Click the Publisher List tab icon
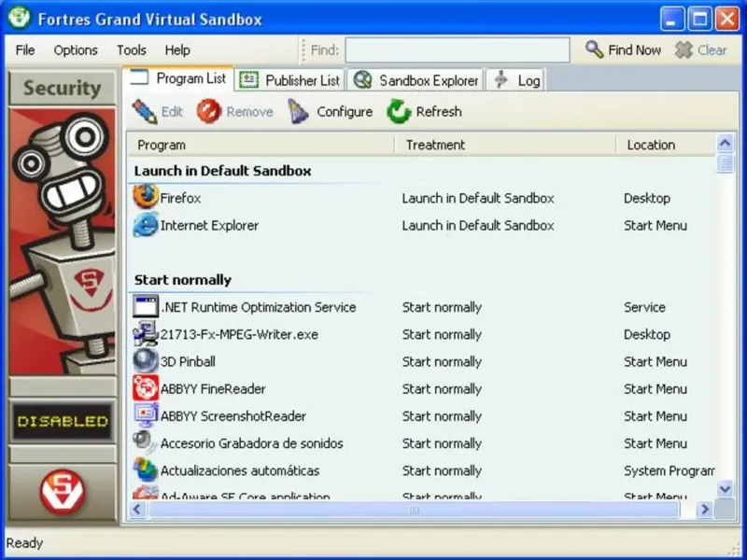The image size is (747, 560). 248,80
